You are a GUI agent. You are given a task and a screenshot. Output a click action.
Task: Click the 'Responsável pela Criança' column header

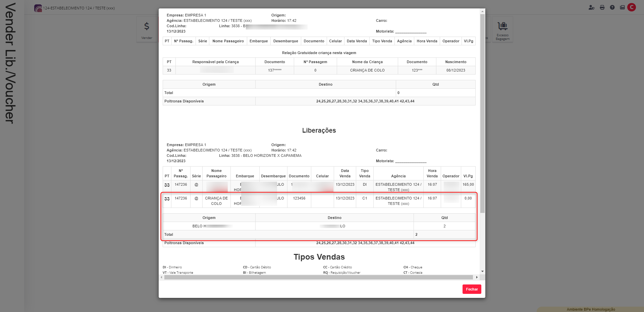point(215,62)
